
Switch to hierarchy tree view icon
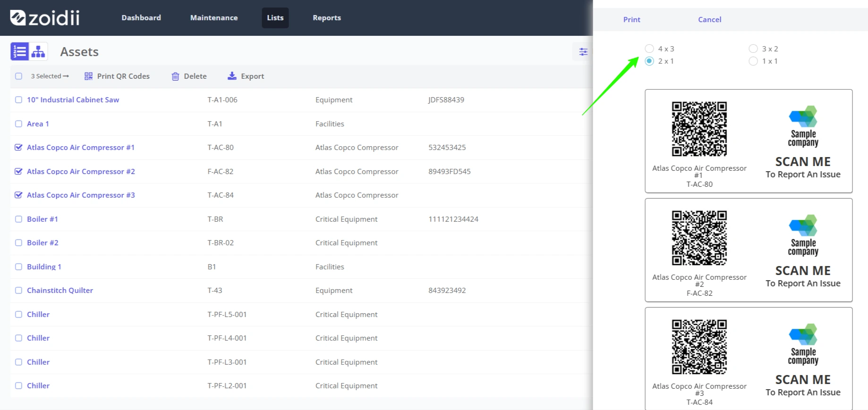(38, 51)
